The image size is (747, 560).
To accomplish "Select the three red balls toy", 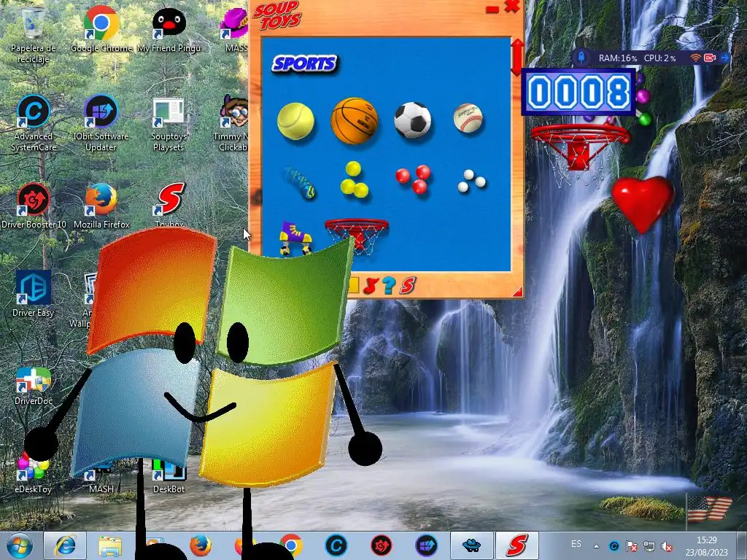I will point(413,179).
